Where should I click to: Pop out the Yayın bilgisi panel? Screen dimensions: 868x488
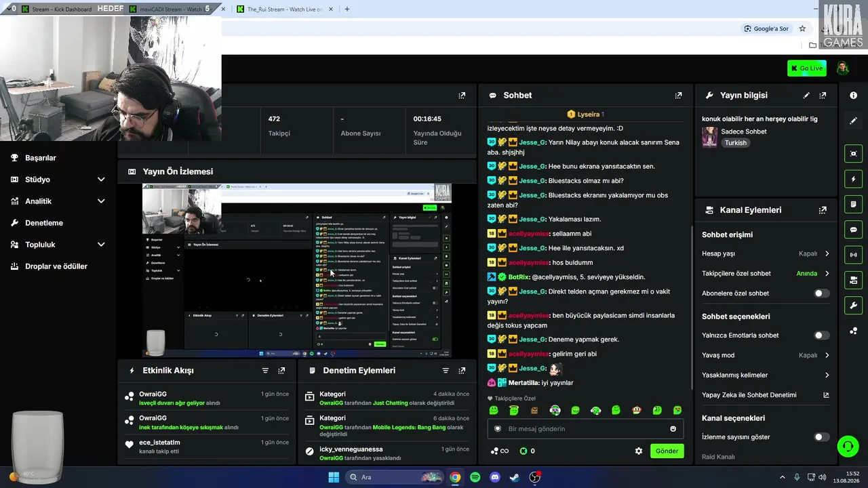(x=823, y=96)
